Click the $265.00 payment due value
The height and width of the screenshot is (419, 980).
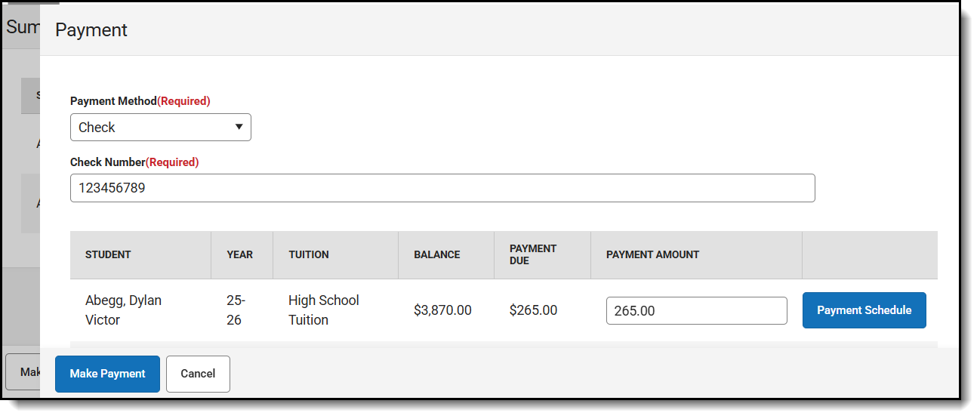[533, 310]
